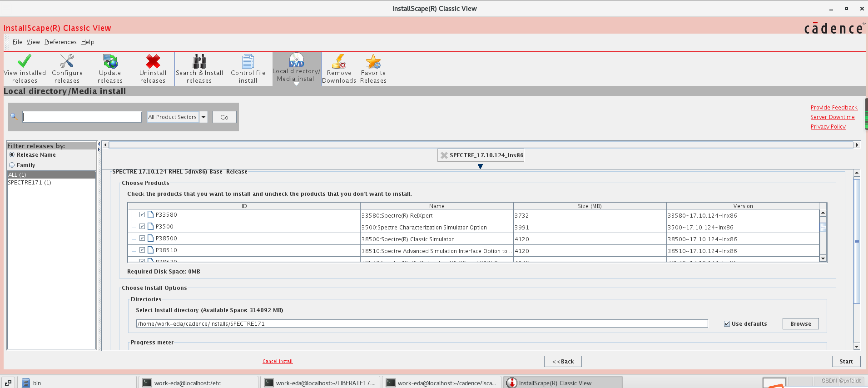Click the install directory path field

click(x=422, y=323)
